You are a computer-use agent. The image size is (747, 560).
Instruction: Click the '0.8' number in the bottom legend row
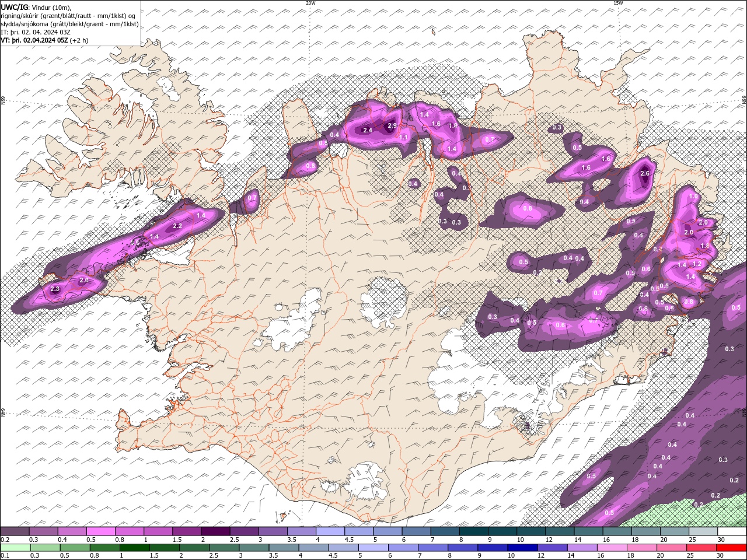click(x=95, y=556)
